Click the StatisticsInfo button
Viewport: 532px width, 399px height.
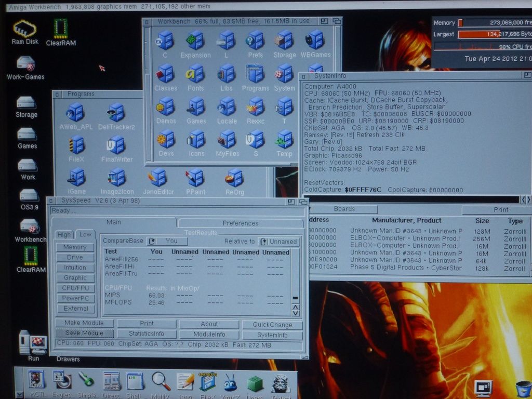[147, 334]
